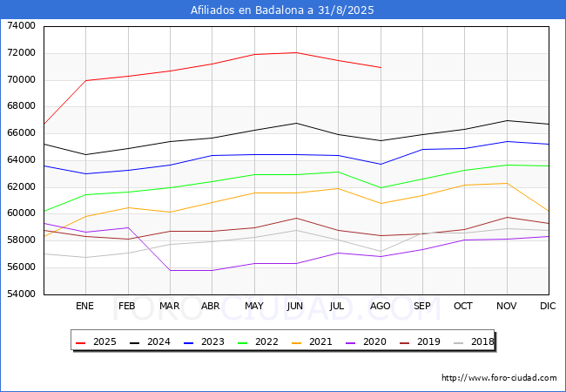Screen dimensions: 566x392
Task: Click the blue 2023 legend swatch
Action: pos(188,342)
